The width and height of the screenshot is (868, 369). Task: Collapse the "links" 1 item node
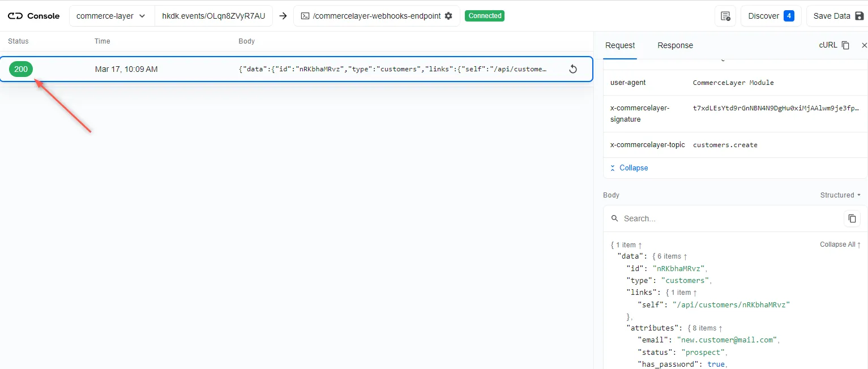point(681,293)
